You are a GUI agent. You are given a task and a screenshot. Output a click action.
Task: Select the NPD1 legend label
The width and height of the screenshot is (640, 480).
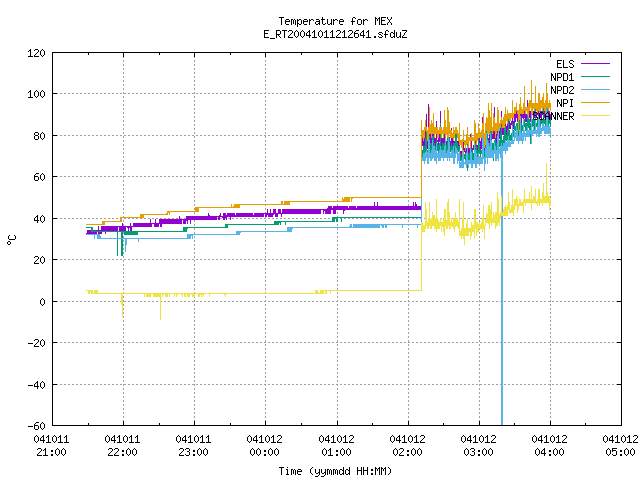pos(562,77)
